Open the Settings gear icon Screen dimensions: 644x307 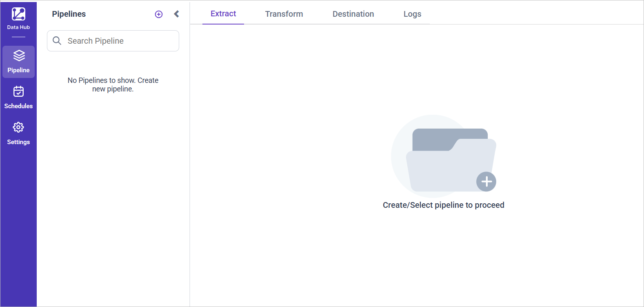(x=18, y=127)
